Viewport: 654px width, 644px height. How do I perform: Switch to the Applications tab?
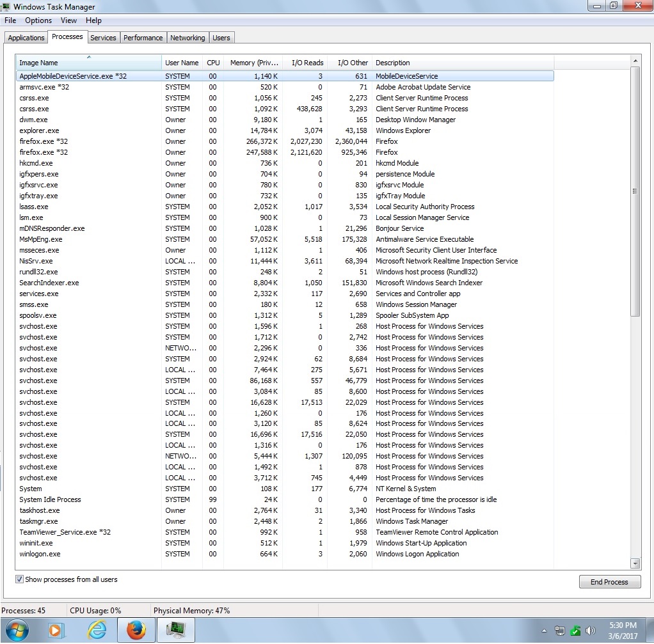pyautogui.click(x=26, y=38)
